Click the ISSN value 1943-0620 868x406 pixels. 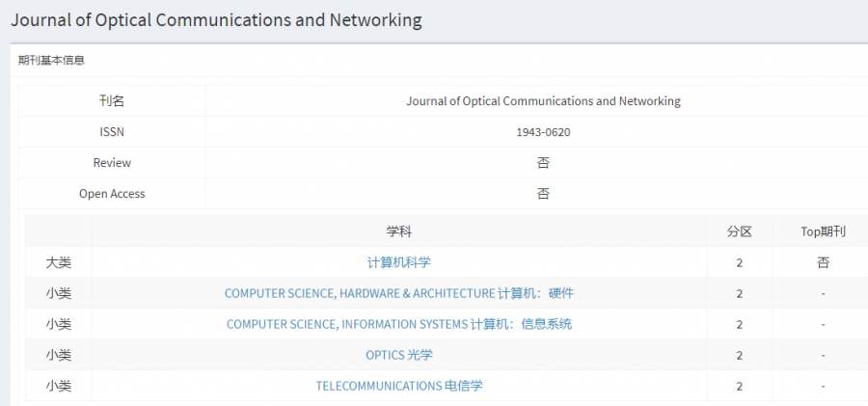click(x=543, y=132)
